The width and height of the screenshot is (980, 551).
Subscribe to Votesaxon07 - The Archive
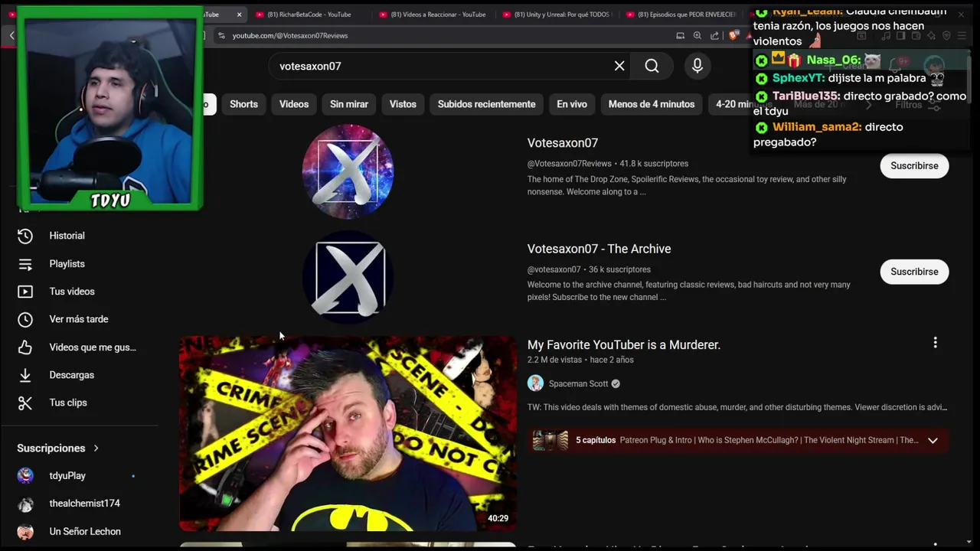pyautogui.click(x=914, y=272)
